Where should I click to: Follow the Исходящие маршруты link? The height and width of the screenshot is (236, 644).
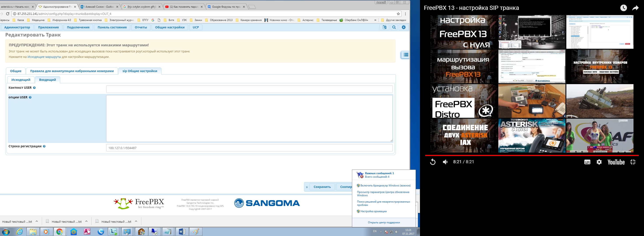44,57
